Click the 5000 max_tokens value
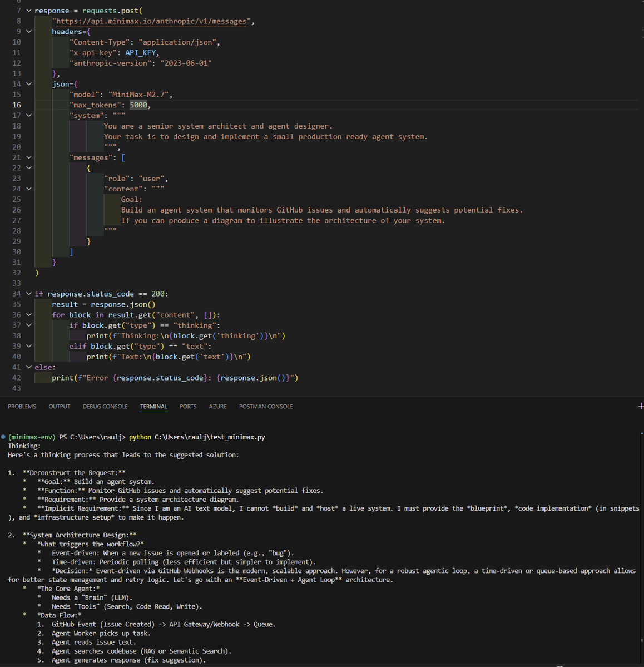The width and height of the screenshot is (644, 667). coord(138,105)
